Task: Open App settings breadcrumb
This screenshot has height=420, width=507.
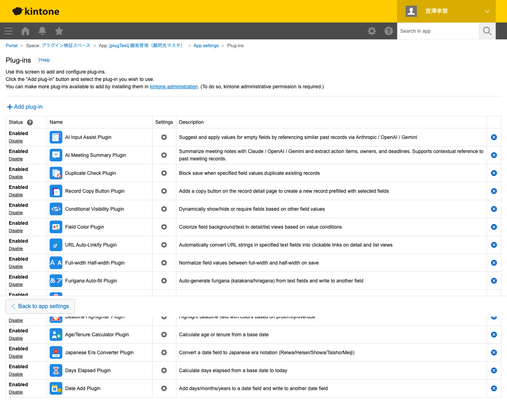Action: click(206, 46)
